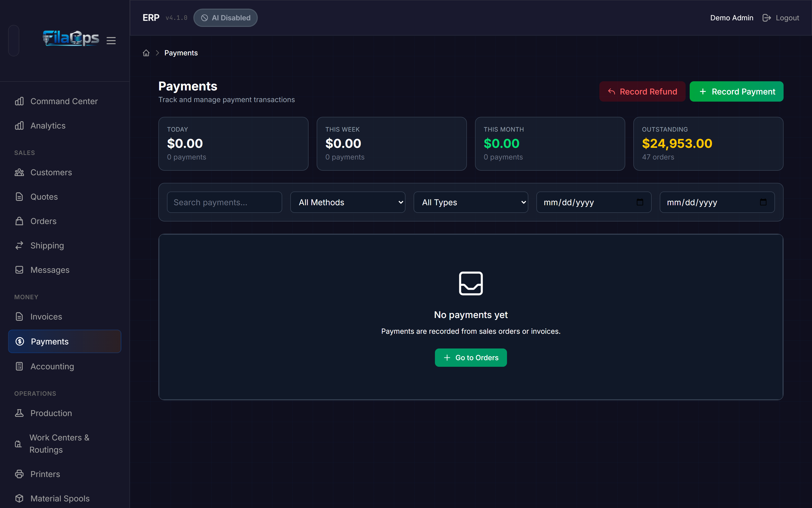Click the Accounting calculator icon
This screenshot has height=508, width=812.
point(20,366)
